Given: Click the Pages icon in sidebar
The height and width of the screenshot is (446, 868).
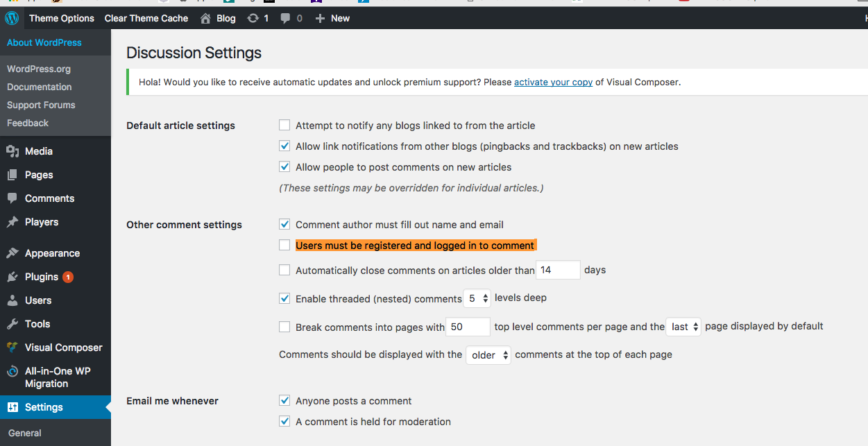Looking at the screenshot, I should (12, 175).
